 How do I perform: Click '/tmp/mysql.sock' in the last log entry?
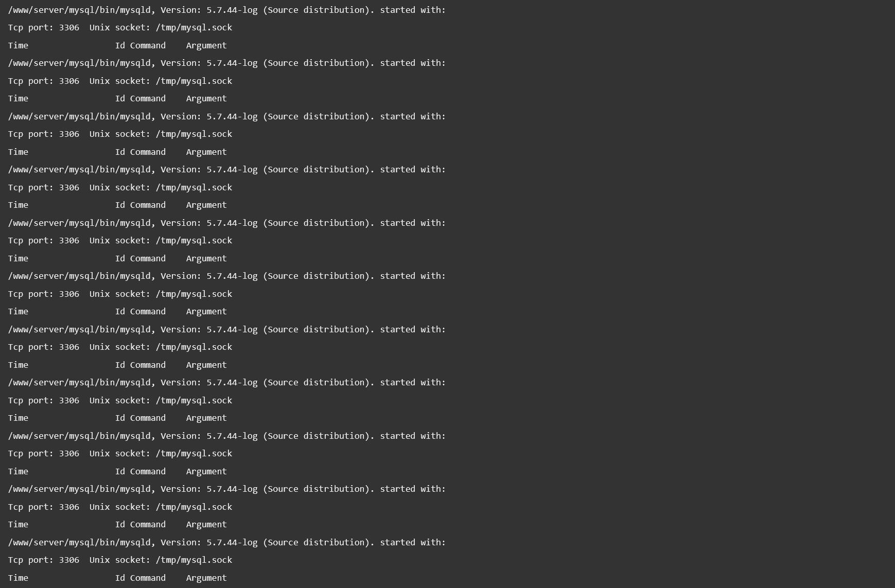(194, 560)
